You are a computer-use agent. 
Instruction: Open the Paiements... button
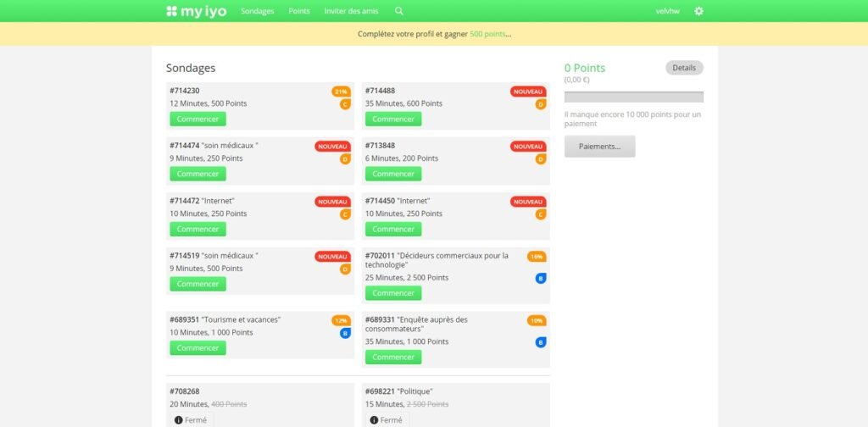(599, 147)
